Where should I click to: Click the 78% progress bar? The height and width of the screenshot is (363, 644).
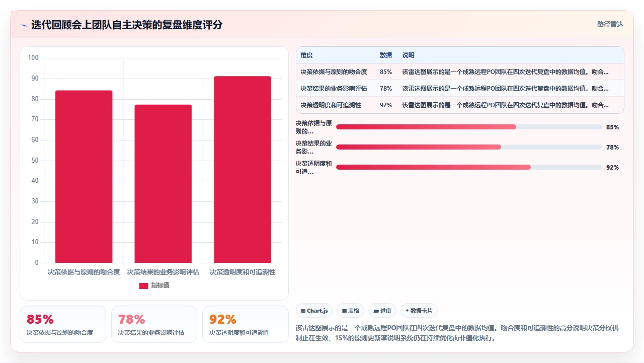point(469,147)
